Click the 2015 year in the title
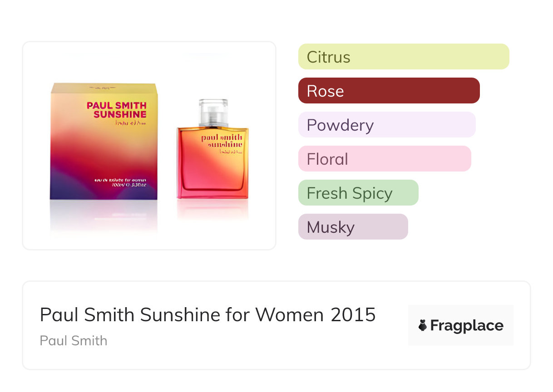The height and width of the screenshot is (392, 553). click(x=353, y=314)
